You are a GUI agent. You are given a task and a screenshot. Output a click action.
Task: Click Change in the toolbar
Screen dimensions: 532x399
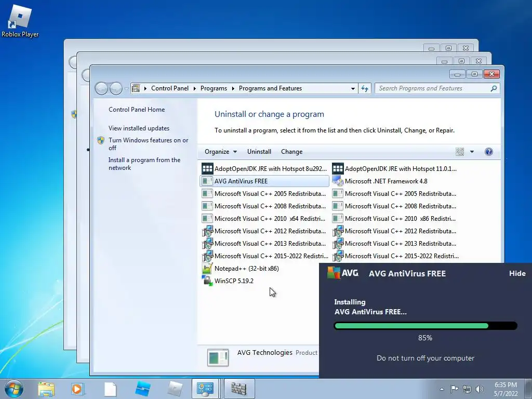click(292, 152)
